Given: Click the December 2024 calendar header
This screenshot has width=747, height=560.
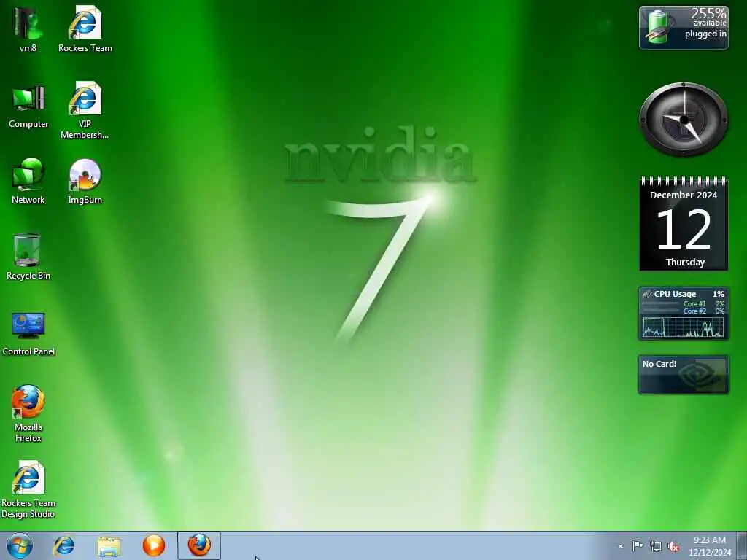Looking at the screenshot, I should tap(683, 195).
